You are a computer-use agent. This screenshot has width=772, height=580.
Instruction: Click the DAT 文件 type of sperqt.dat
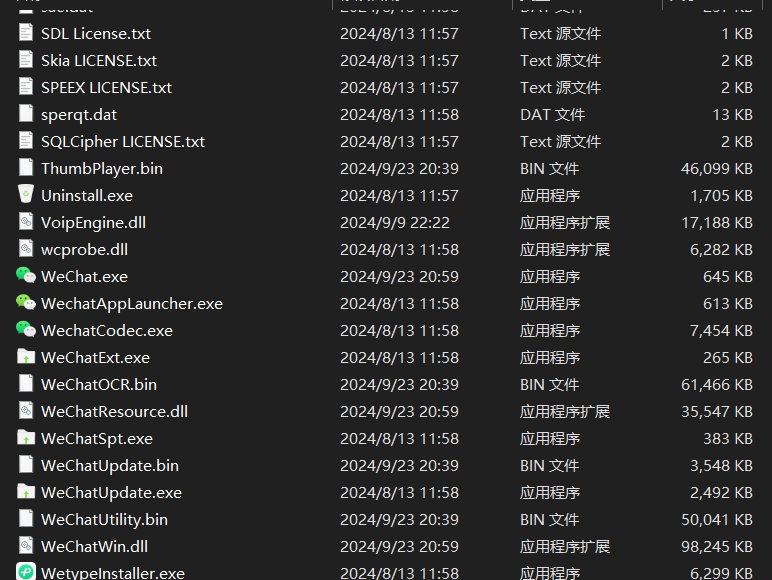(x=552, y=115)
